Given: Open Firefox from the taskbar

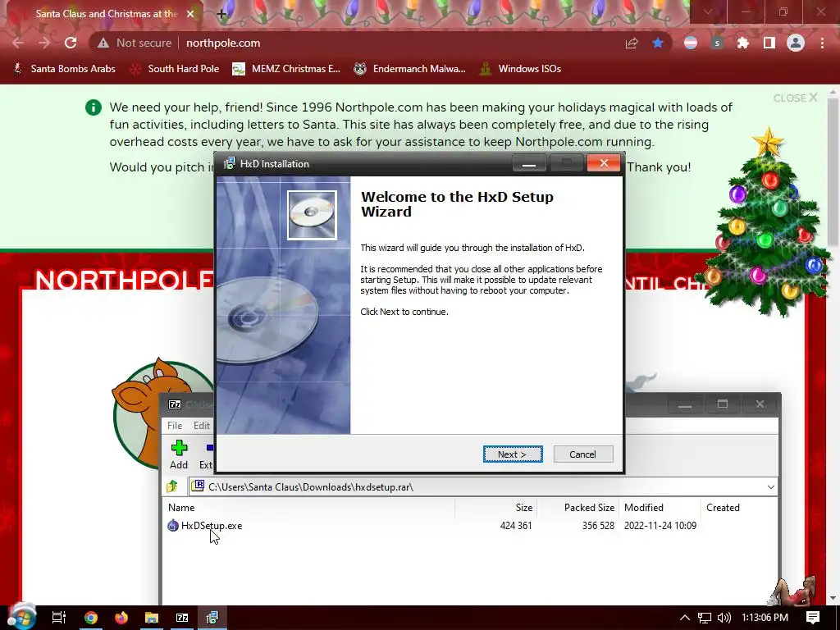Looking at the screenshot, I should 121,618.
